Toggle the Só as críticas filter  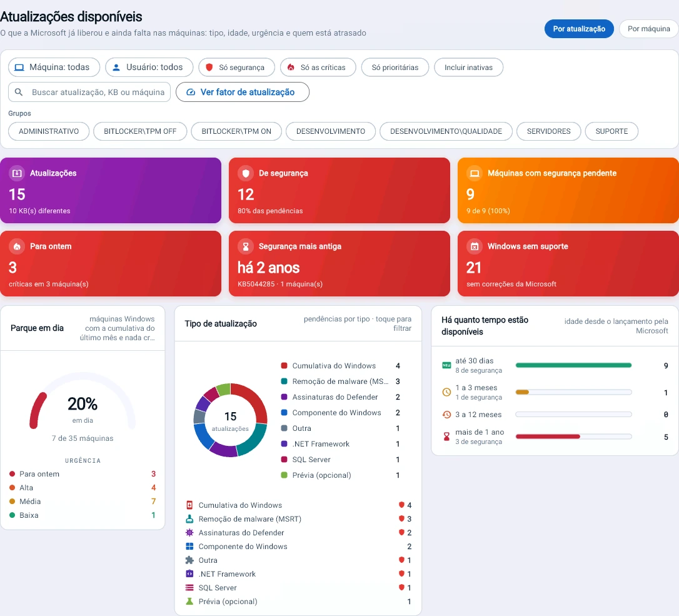tap(318, 68)
